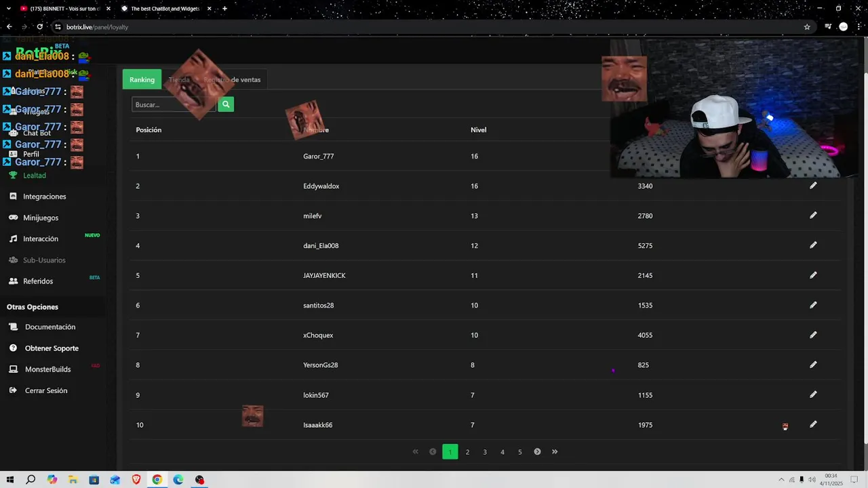This screenshot has width=868, height=488.
Task: Click the Buscar search input field
Action: click(x=174, y=104)
